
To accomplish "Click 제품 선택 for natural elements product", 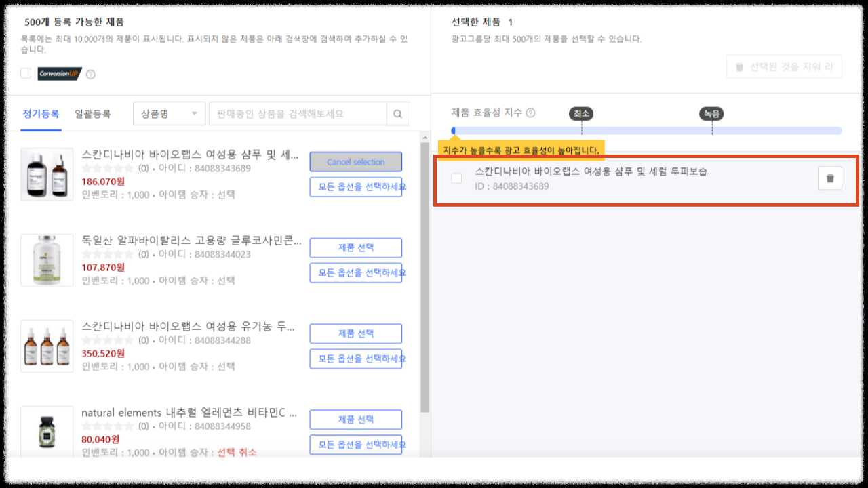I will pos(356,420).
